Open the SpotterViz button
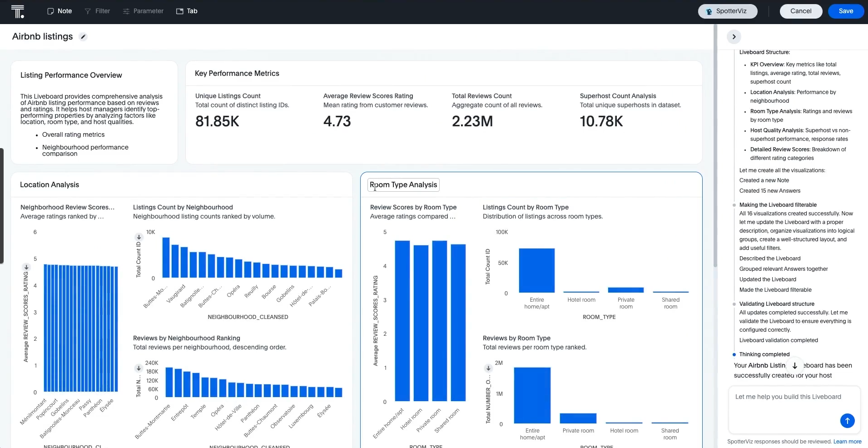This screenshot has height=448, width=868. click(x=727, y=11)
